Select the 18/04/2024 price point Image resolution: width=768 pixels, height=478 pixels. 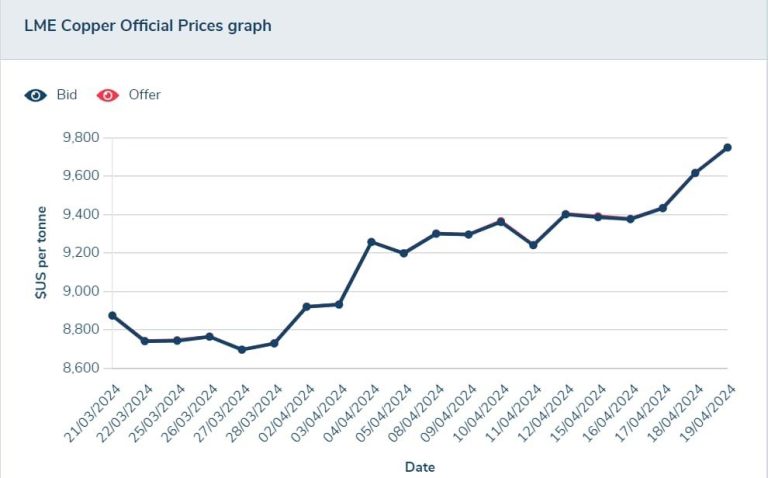695,173
